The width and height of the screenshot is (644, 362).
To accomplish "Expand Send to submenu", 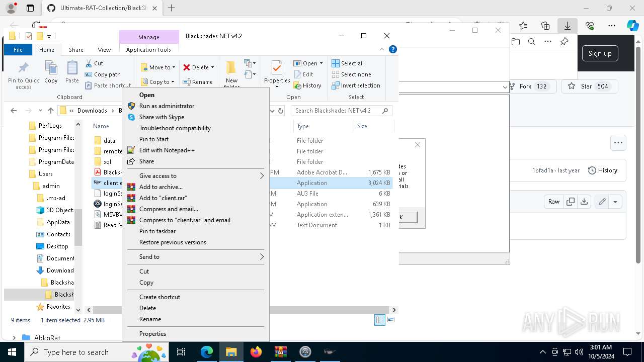I will point(196,257).
